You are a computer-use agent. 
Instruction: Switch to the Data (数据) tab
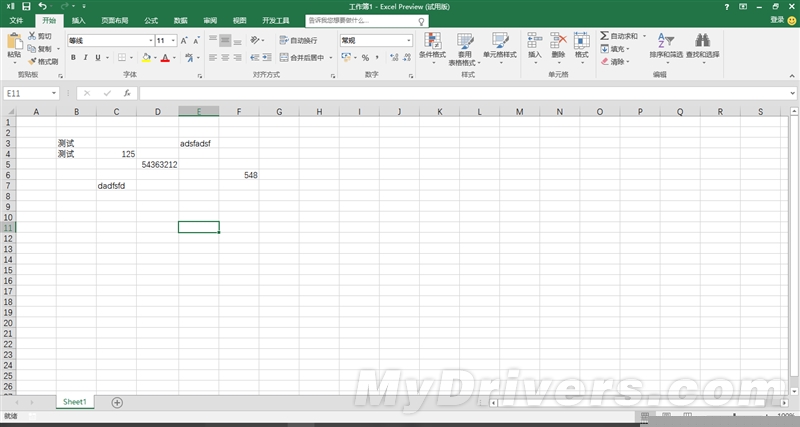tap(181, 20)
